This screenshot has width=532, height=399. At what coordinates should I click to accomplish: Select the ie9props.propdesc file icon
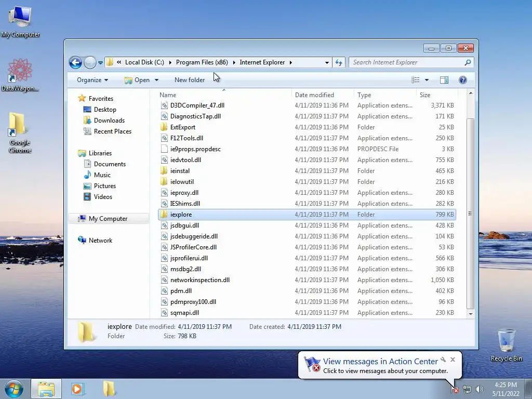point(164,149)
